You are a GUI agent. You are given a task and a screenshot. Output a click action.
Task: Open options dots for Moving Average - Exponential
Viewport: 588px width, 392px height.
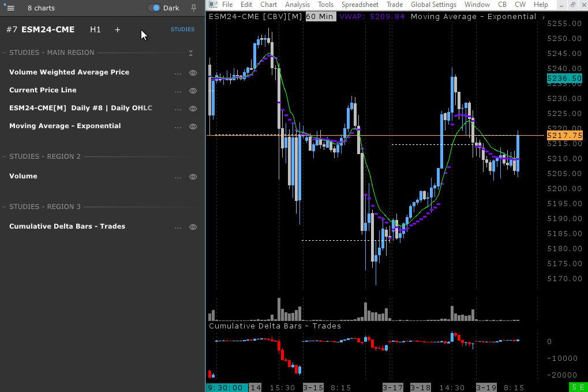178,126
